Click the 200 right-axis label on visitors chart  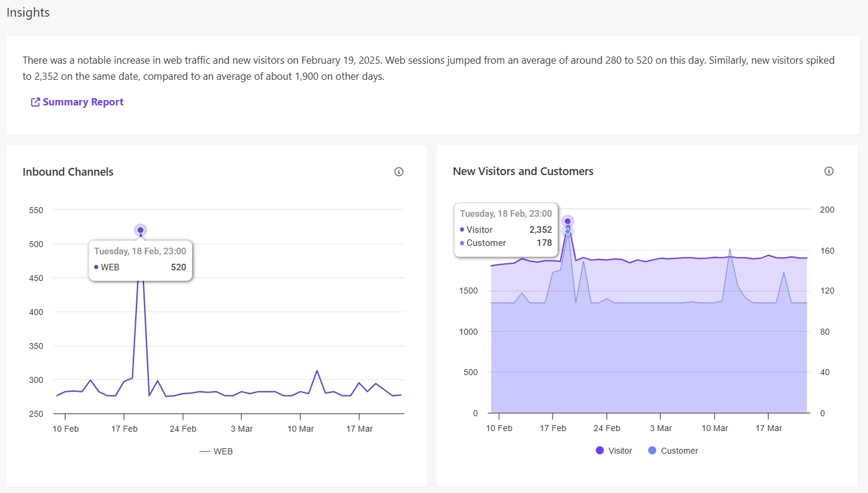tap(827, 210)
